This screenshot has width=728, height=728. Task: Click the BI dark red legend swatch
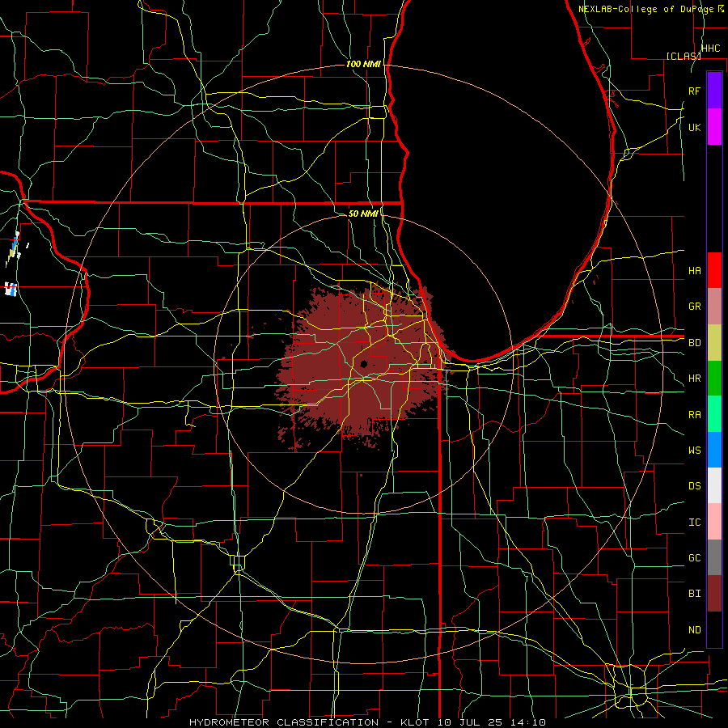point(714,594)
